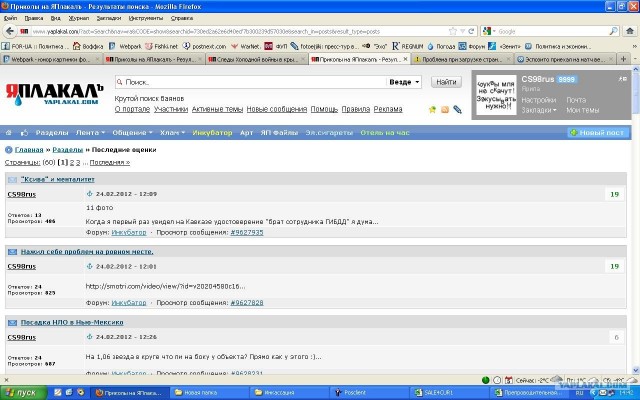
Task: Switch to Проблема при загрузке страницы tab
Action: click(x=461, y=60)
